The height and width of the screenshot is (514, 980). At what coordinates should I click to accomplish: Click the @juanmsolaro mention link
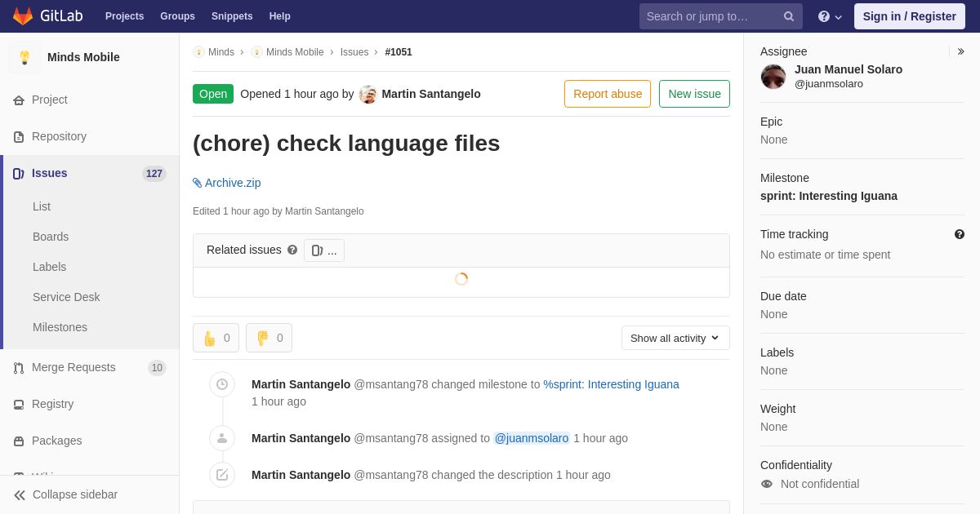pyautogui.click(x=532, y=438)
